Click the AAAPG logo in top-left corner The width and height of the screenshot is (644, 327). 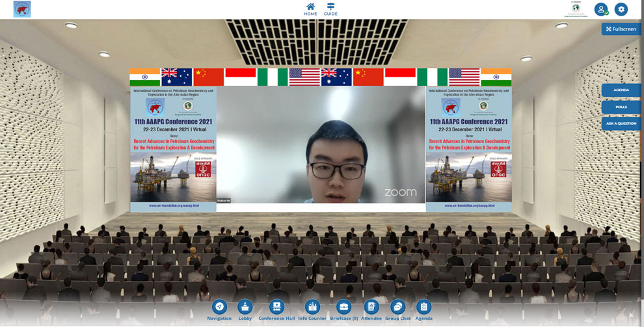coord(22,9)
